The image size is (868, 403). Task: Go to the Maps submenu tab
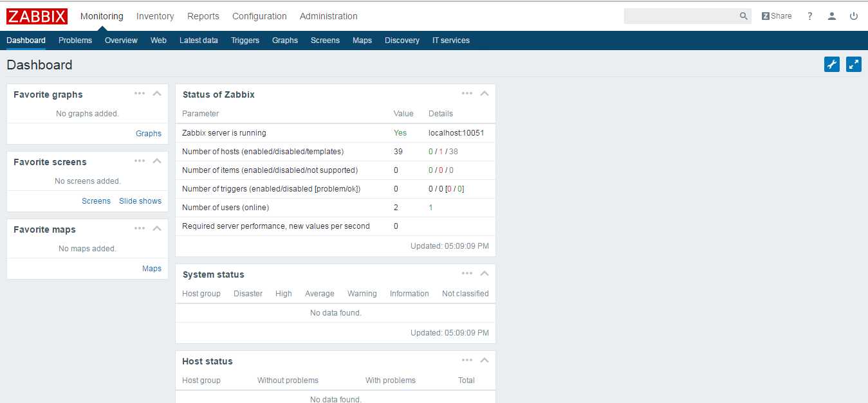pos(362,40)
